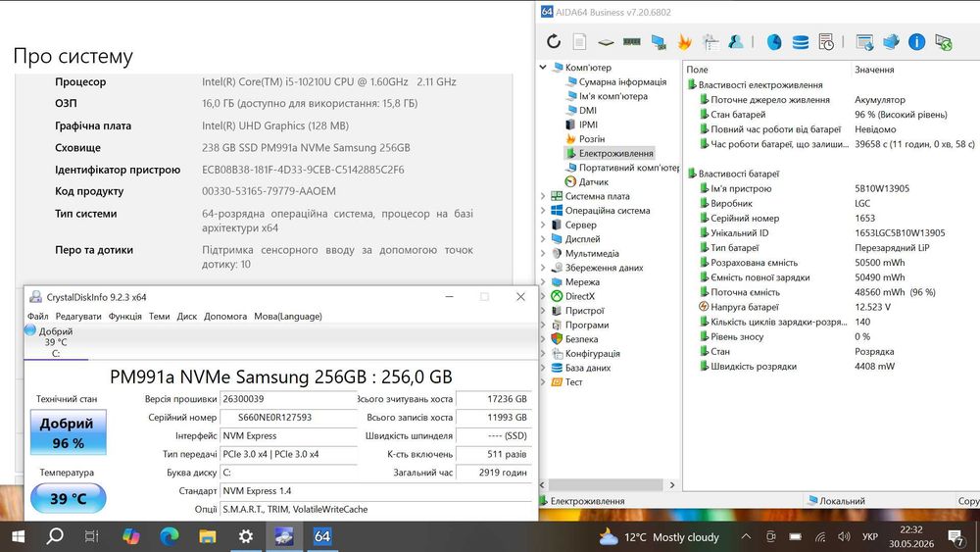The height and width of the screenshot is (552, 980).
Task: Click the window with globe toolbar icon
Action: click(865, 42)
